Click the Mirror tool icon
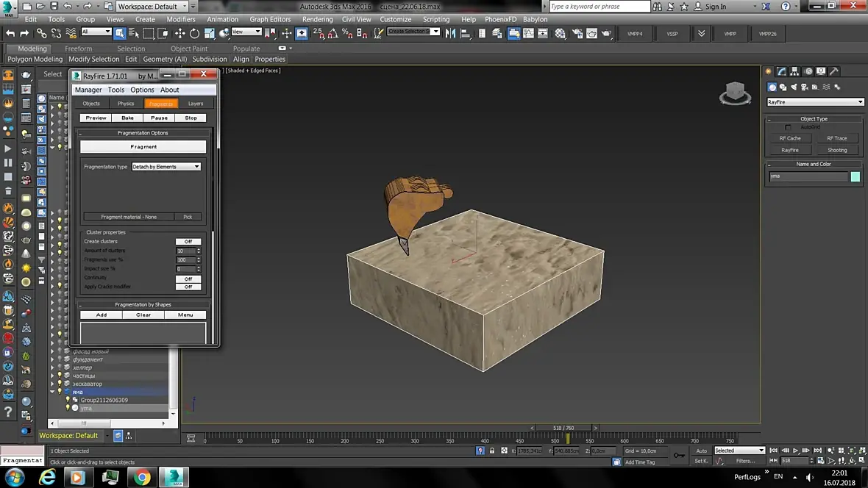 click(451, 34)
